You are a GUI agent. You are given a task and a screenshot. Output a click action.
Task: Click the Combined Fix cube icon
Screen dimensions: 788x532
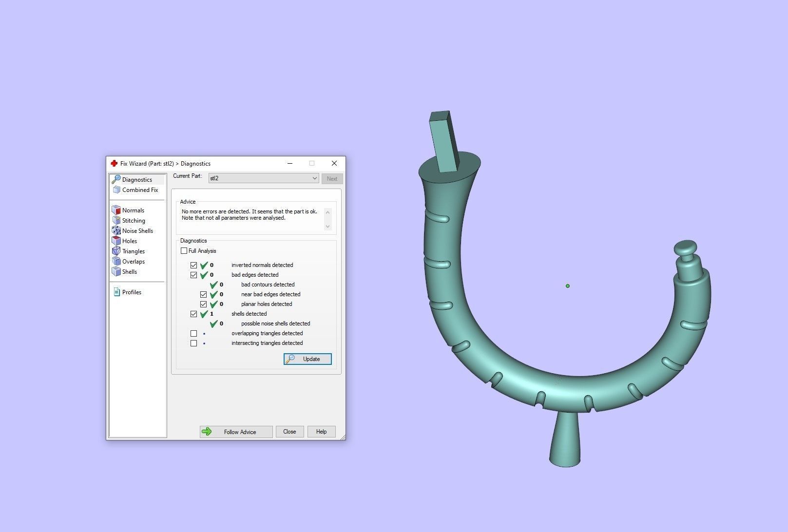click(116, 190)
